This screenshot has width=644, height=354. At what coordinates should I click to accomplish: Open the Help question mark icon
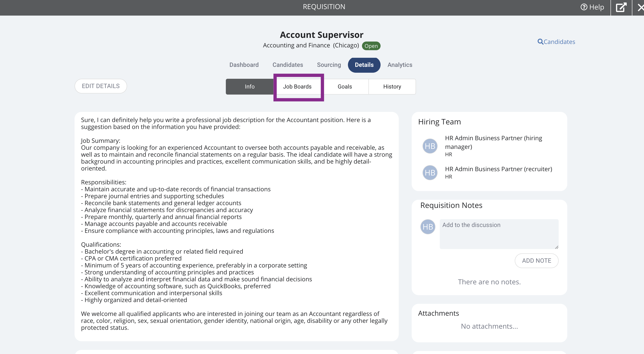584,7
